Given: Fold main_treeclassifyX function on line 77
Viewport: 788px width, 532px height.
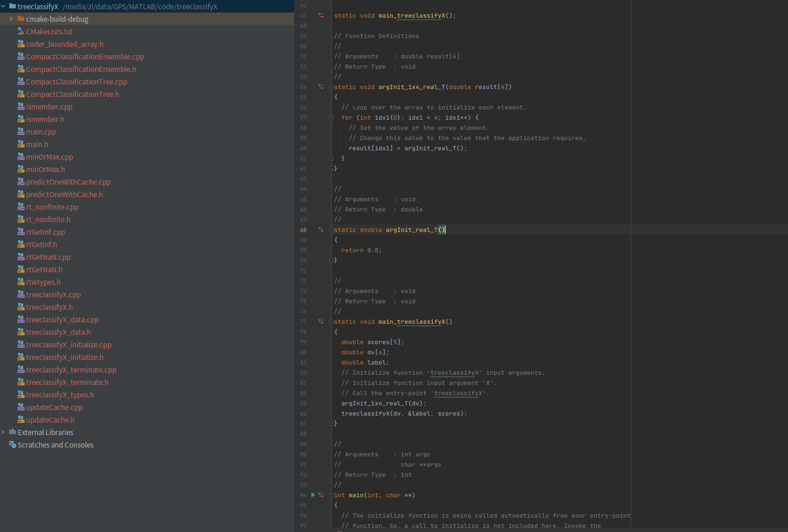Looking at the screenshot, I should 331,321.
